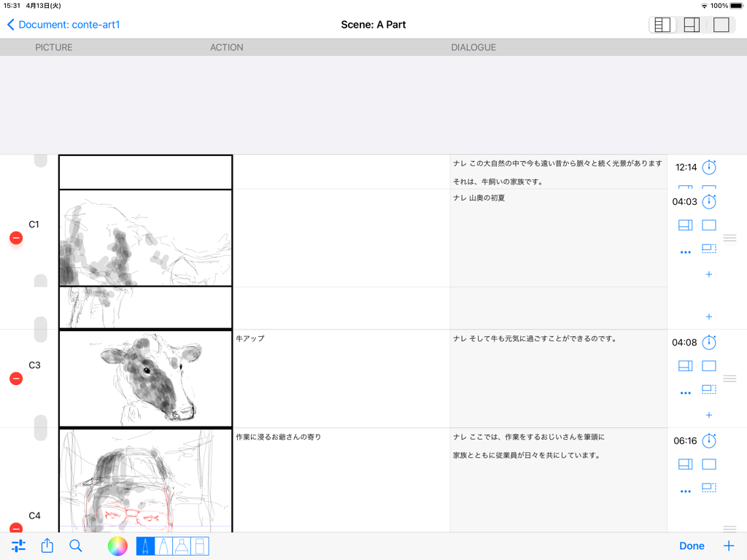This screenshot has height=560, width=747.
Task: Delete cut C1 with the red minus
Action: [x=16, y=237]
